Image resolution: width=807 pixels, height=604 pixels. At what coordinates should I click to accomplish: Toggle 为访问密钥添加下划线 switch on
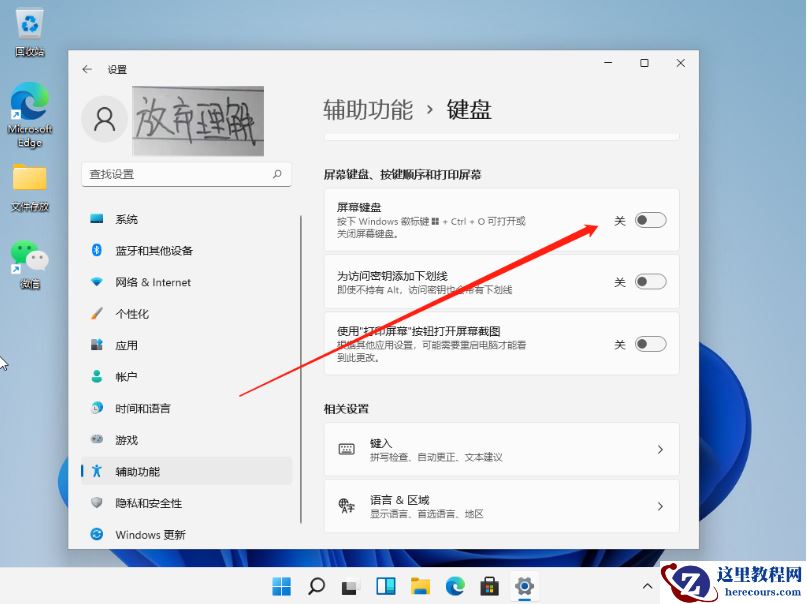tap(649, 282)
